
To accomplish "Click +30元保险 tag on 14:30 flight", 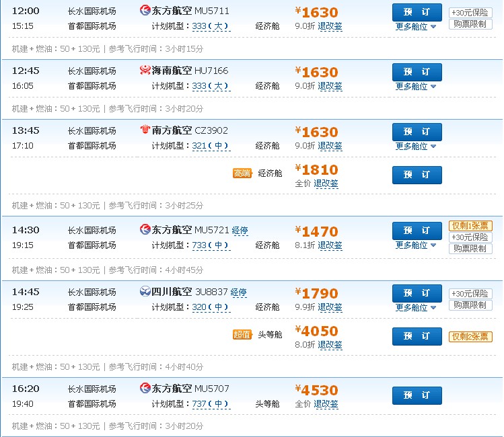I will [x=470, y=237].
